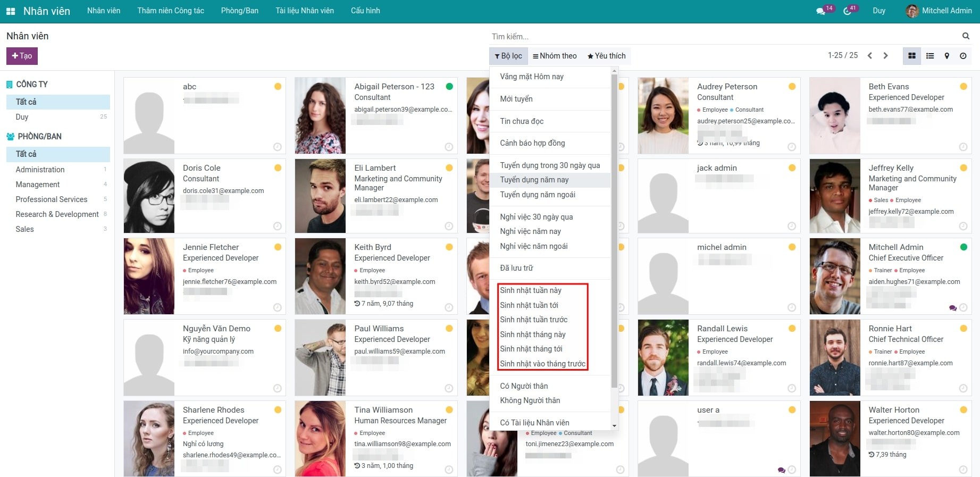Select the Research & Development department
Screen dimensions: 980x477
[x=57, y=214]
